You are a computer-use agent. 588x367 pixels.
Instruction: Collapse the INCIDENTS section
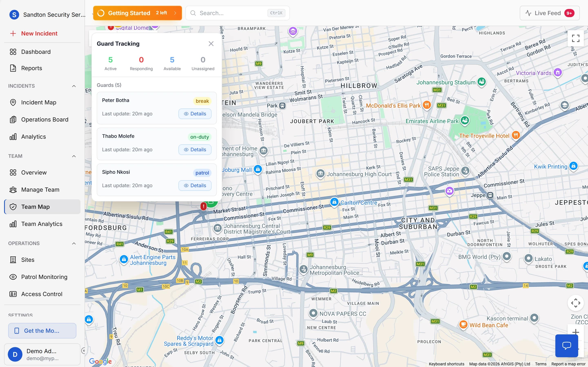(x=74, y=86)
